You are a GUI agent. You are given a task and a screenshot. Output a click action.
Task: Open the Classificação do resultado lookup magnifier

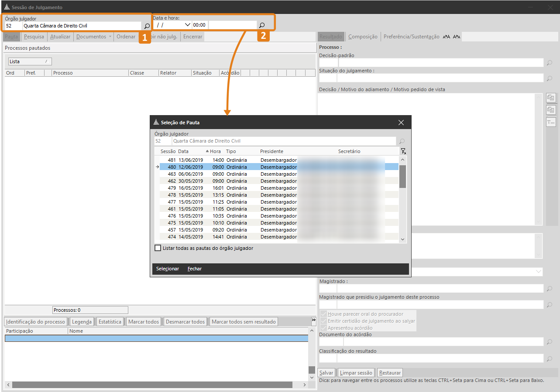pos(550,358)
